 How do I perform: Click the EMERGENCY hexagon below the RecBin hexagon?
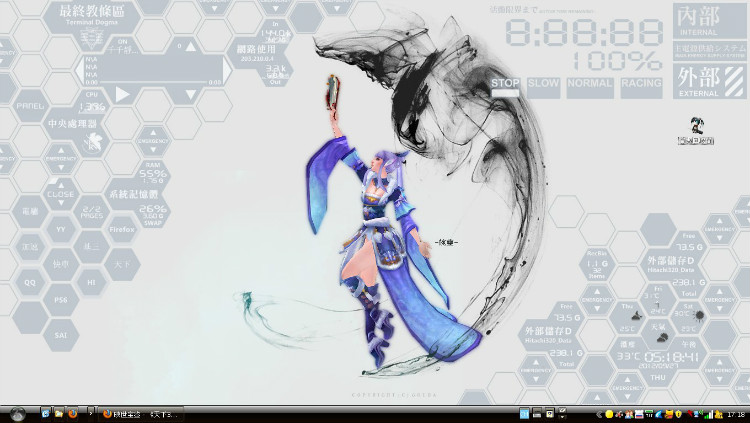[597, 300]
